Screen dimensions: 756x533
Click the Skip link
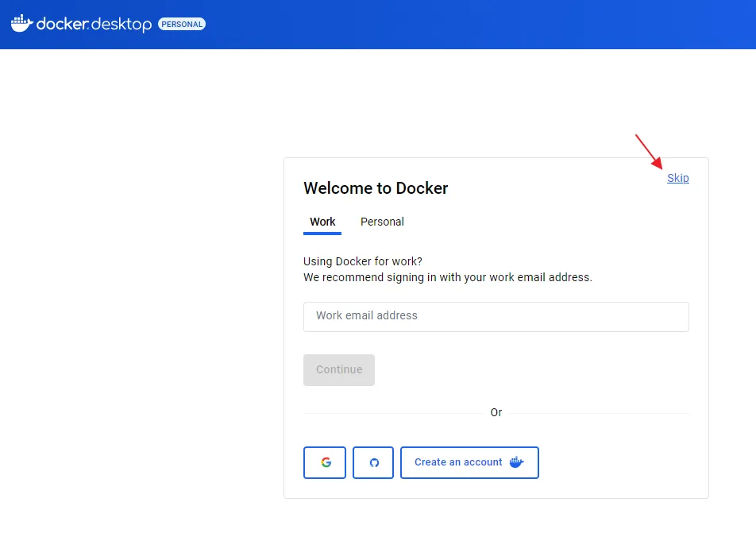tap(678, 178)
